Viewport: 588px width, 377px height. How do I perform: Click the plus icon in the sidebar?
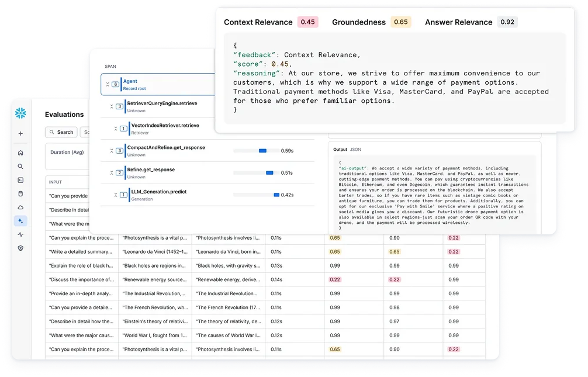tap(20, 133)
